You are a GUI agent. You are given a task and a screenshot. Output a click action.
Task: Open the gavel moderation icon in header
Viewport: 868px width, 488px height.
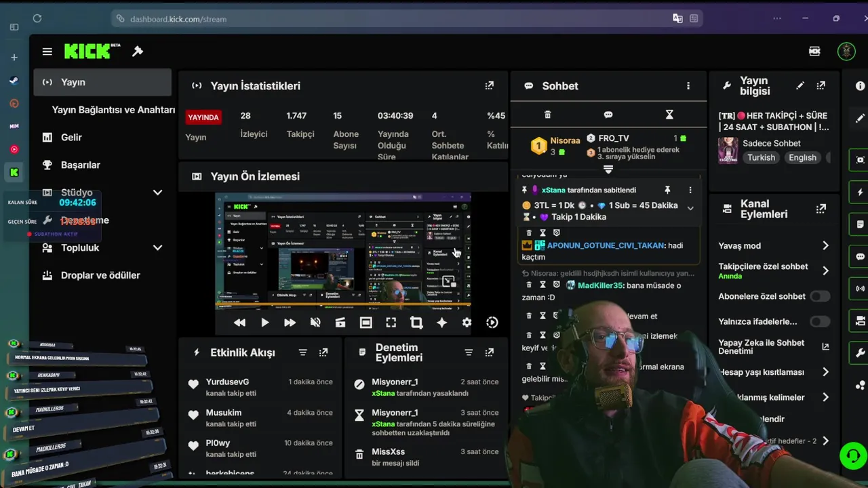click(138, 52)
